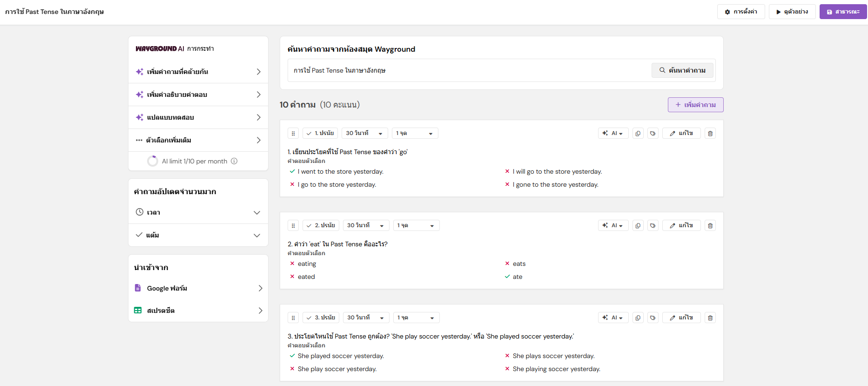
Task: Open the AI dropdown on question 2
Action: click(613, 226)
